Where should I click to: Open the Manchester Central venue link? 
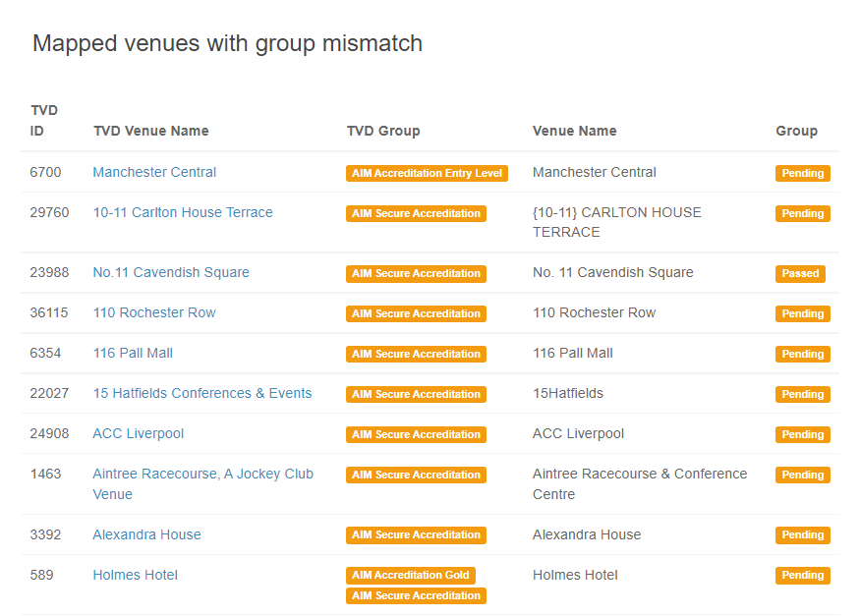click(154, 172)
